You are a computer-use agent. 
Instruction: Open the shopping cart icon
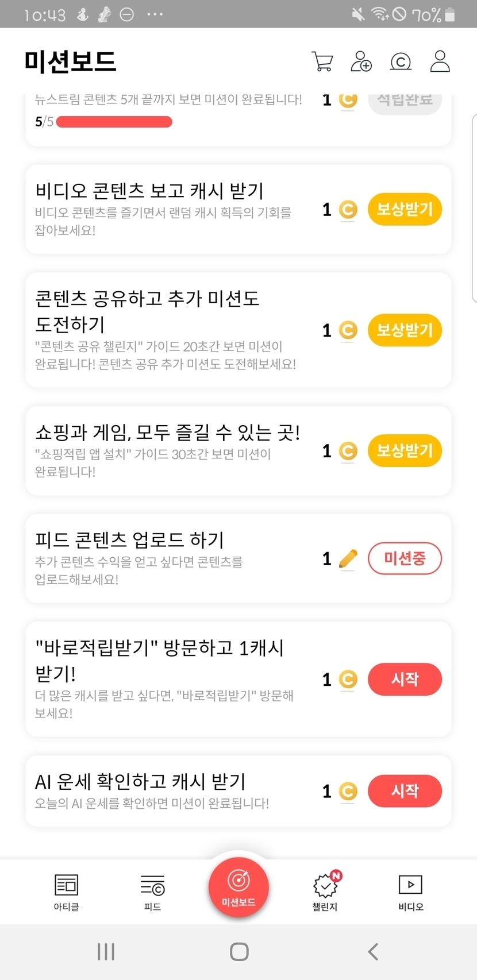(x=322, y=61)
